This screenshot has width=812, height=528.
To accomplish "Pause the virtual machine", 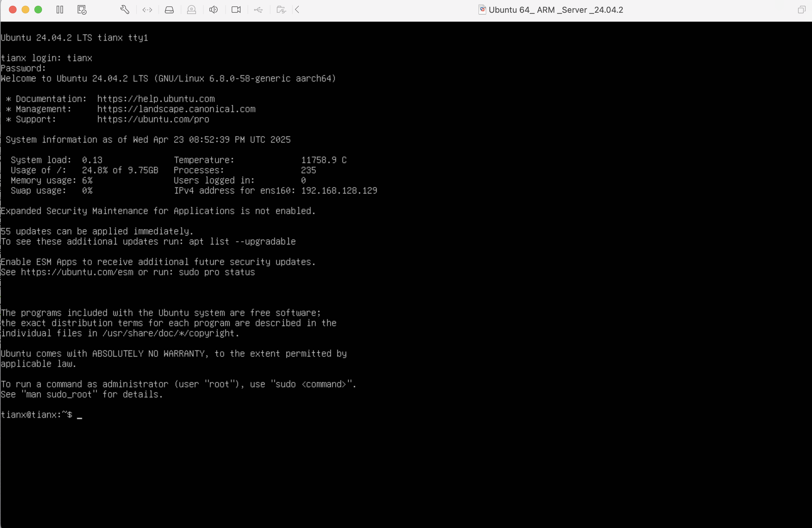I will [x=60, y=10].
